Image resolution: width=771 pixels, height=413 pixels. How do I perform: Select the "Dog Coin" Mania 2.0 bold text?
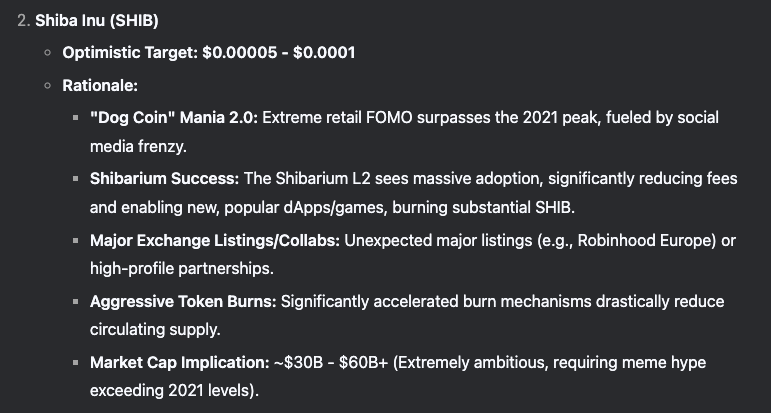coord(174,118)
